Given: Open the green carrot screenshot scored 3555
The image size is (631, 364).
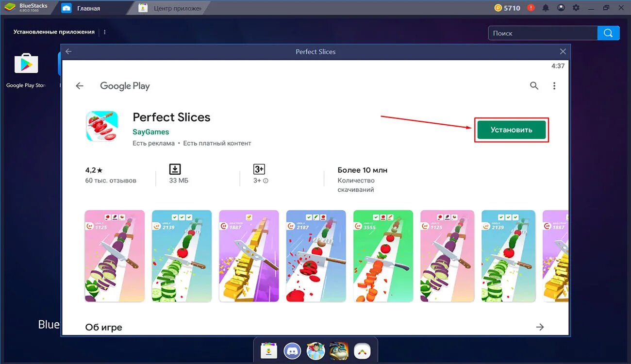Looking at the screenshot, I should [x=383, y=256].
